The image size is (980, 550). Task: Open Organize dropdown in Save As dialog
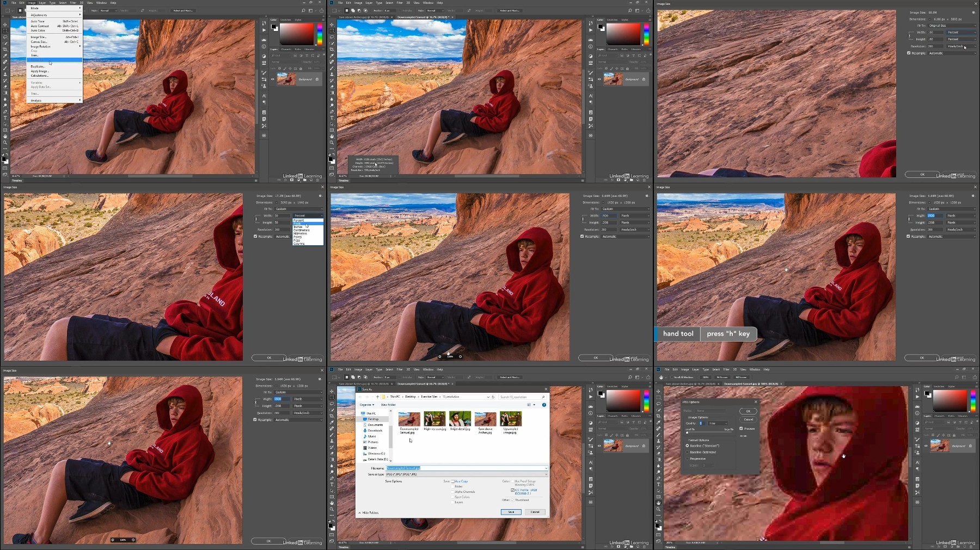click(x=367, y=405)
